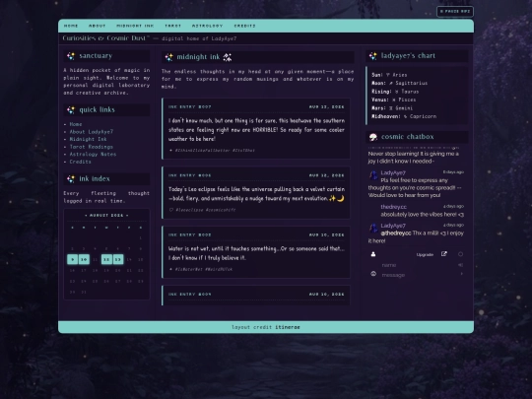Click the sparkle icon left of midnight ink

[x=168, y=57]
